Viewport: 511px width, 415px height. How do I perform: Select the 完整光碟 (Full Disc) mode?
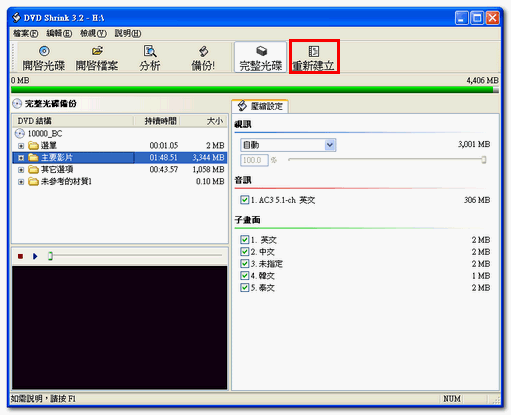coord(261,57)
